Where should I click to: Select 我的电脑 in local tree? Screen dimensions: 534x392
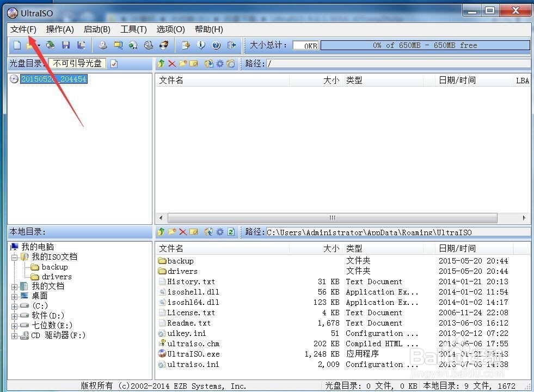pos(38,247)
